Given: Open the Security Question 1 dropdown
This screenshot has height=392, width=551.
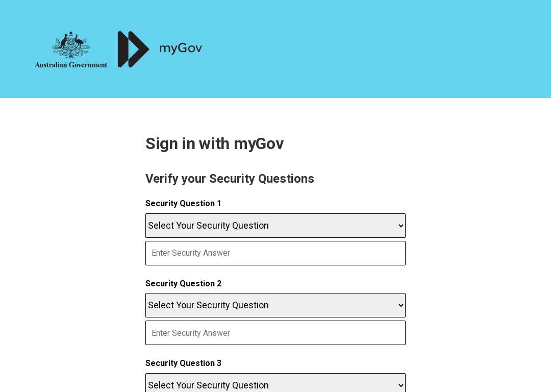Looking at the screenshot, I should [x=275, y=226].
